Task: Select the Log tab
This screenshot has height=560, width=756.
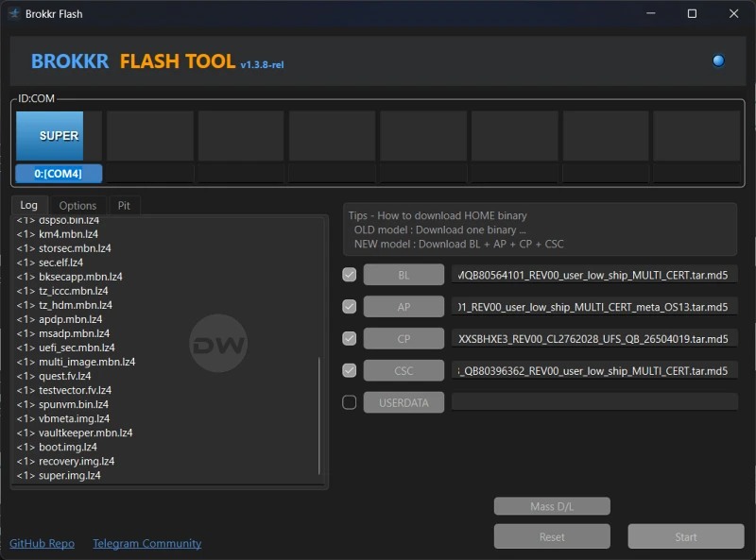Action: (29, 205)
